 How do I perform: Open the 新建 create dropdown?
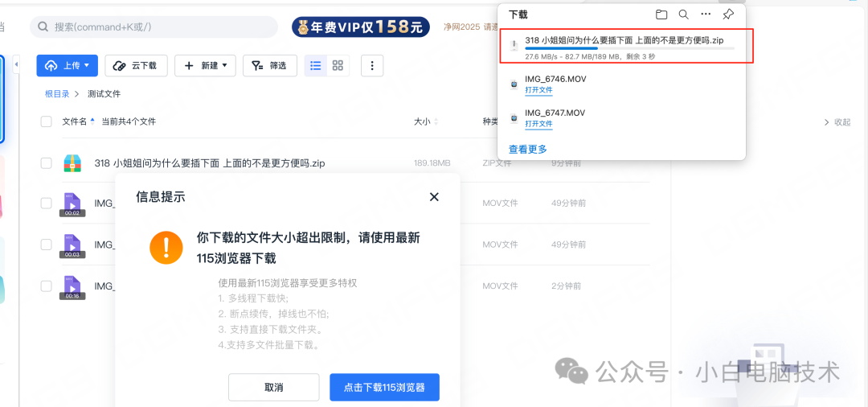[x=206, y=65]
